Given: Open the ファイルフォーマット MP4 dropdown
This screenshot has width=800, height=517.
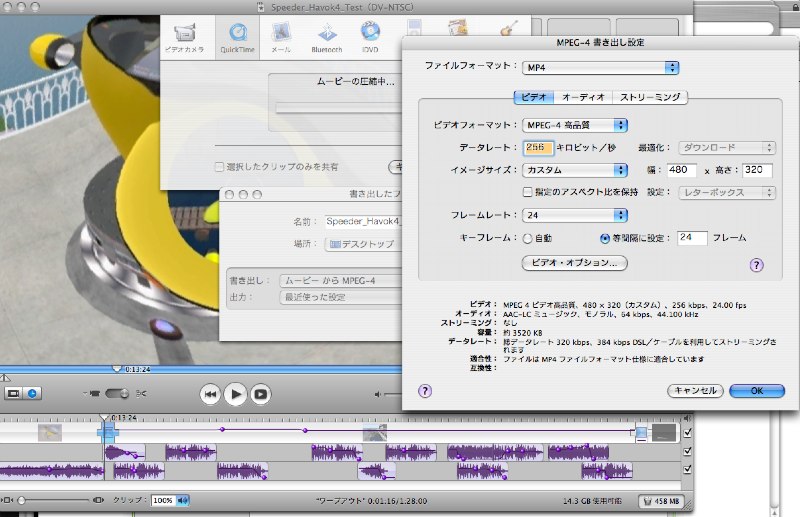Looking at the screenshot, I should click(x=601, y=67).
